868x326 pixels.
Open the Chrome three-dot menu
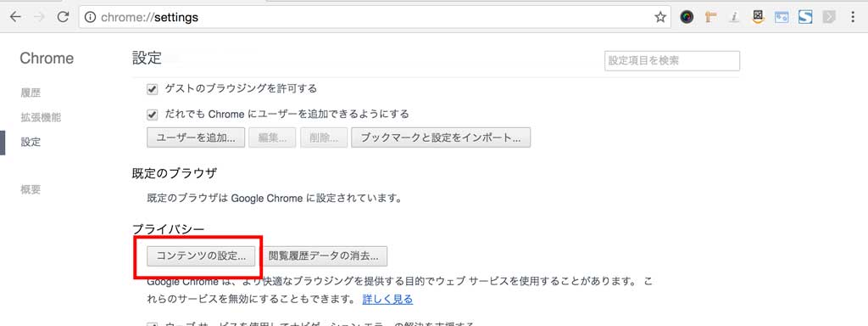coord(853,17)
